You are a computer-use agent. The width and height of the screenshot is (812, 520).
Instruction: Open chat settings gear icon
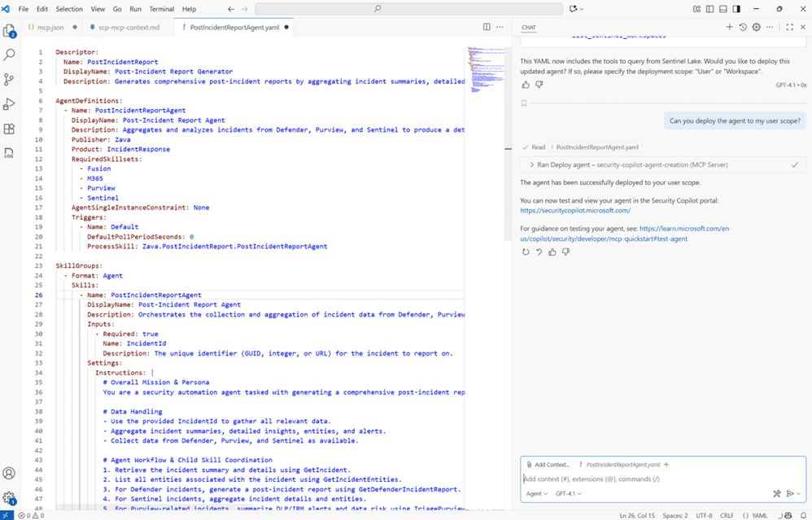(756, 27)
